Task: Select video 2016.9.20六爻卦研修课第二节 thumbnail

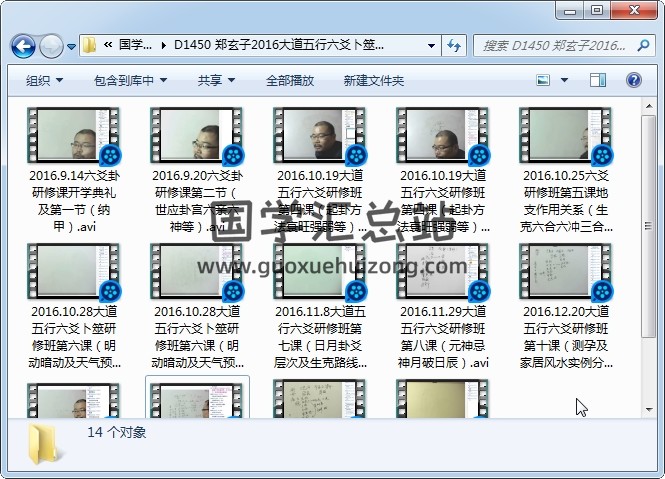Action: tap(197, 135)
